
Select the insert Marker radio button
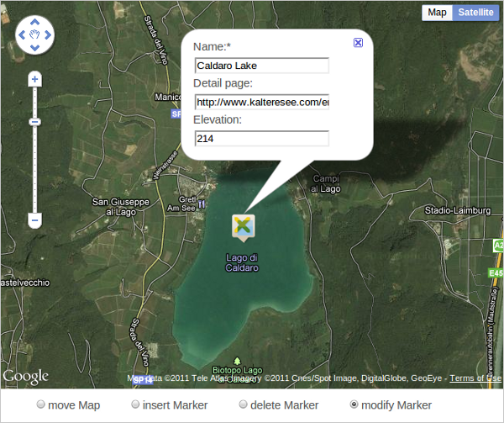pyautogui.click(x=136, y=405)
